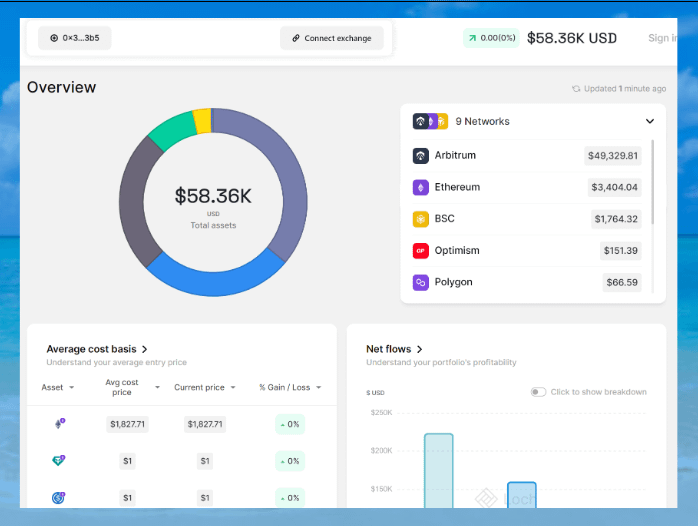The height and width of the screenshot is (526, 698).
Task: Click the 0x3...3b5 wallet address chip
Action: [x=75, y=38]
